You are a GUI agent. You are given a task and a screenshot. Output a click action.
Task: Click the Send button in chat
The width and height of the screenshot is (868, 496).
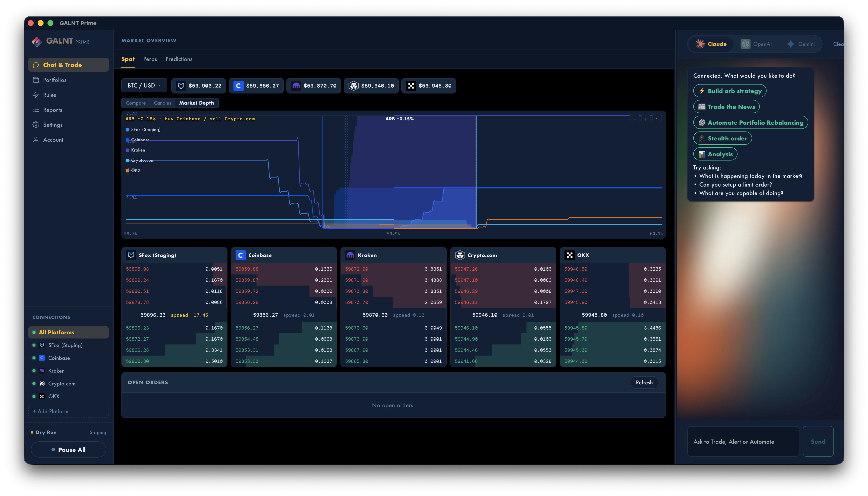818,442
